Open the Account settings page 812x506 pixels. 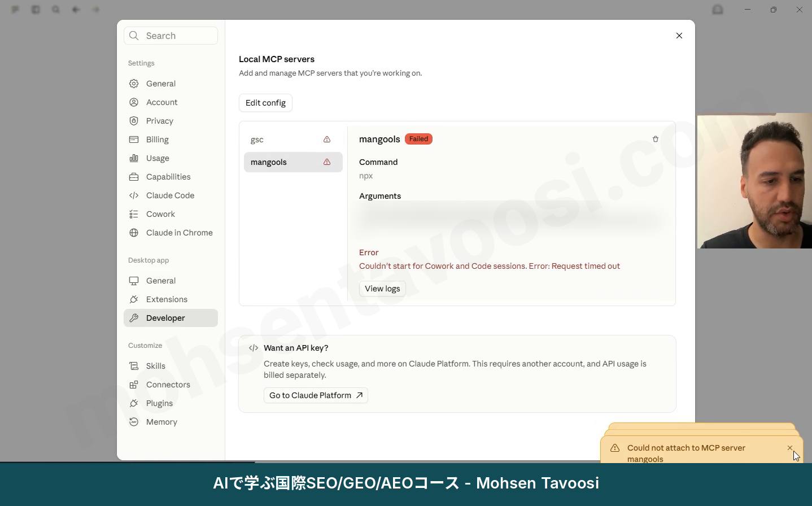click(x=171, y=102)
